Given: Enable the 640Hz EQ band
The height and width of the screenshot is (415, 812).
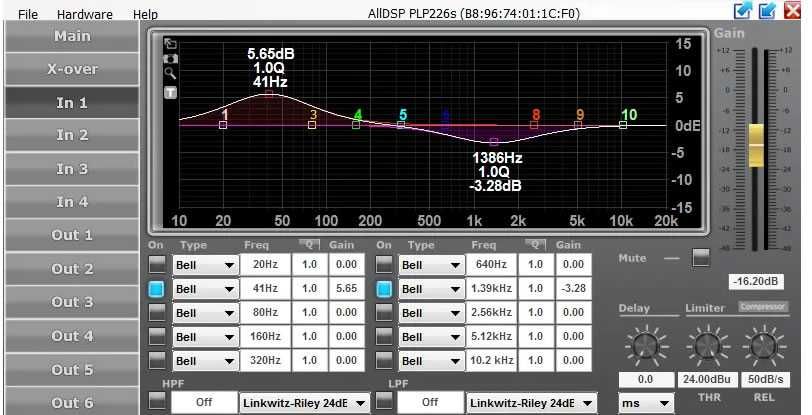Looking at the screenshot, I should (384, 264).
